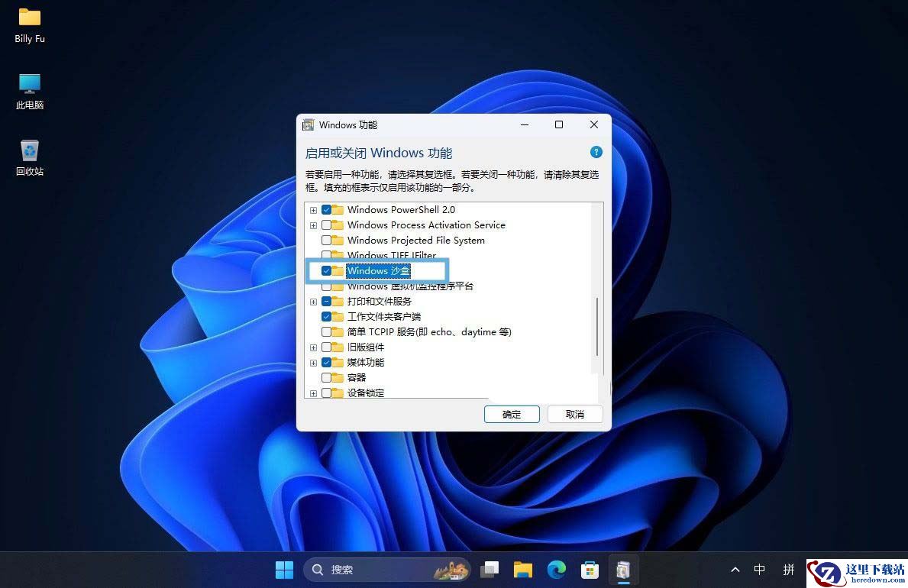
Task: Uncheck Windows PowerShell 2.0 checkbox
Action: [327, 210]
